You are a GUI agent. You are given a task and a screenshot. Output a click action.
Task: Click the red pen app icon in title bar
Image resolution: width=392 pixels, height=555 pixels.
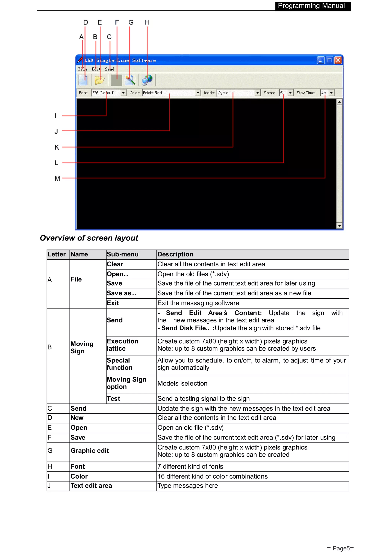pyautogui.click(x=80, y=60)
